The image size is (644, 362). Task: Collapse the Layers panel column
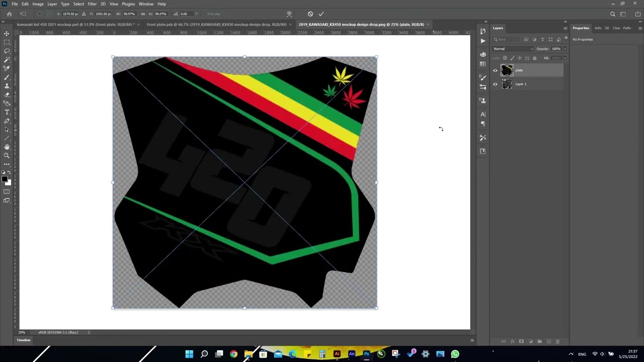[566, 22]
